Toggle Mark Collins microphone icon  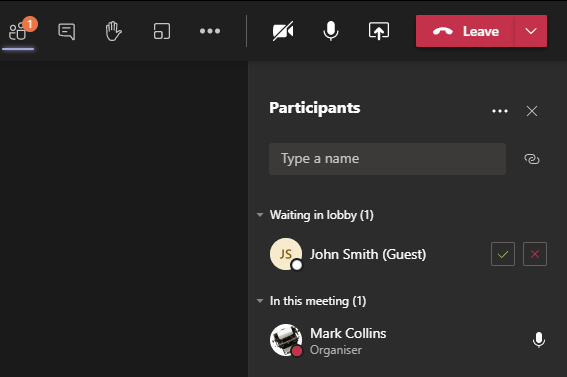coord(539,340)
